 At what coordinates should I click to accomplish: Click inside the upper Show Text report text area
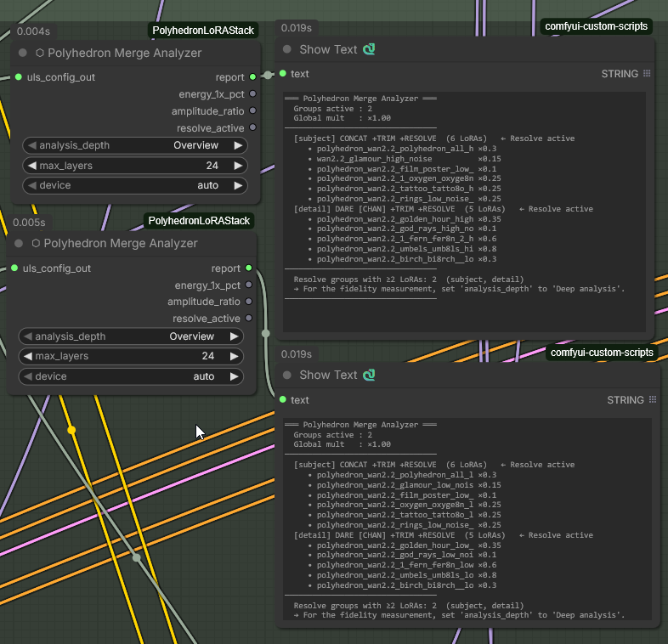464,212
